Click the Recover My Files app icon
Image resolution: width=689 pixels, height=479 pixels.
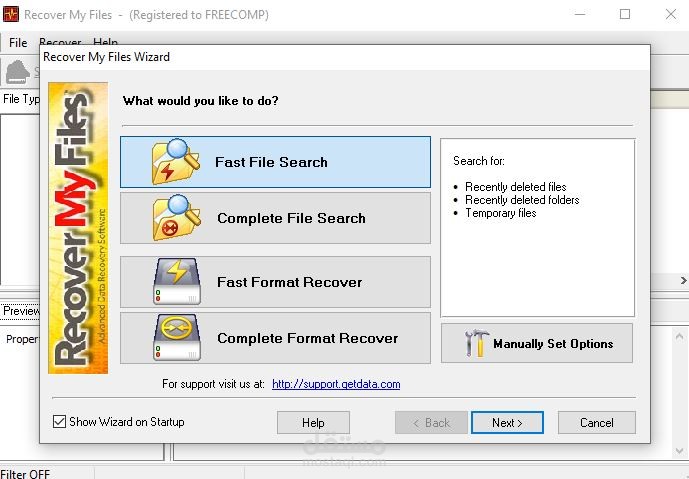[11, 15]
